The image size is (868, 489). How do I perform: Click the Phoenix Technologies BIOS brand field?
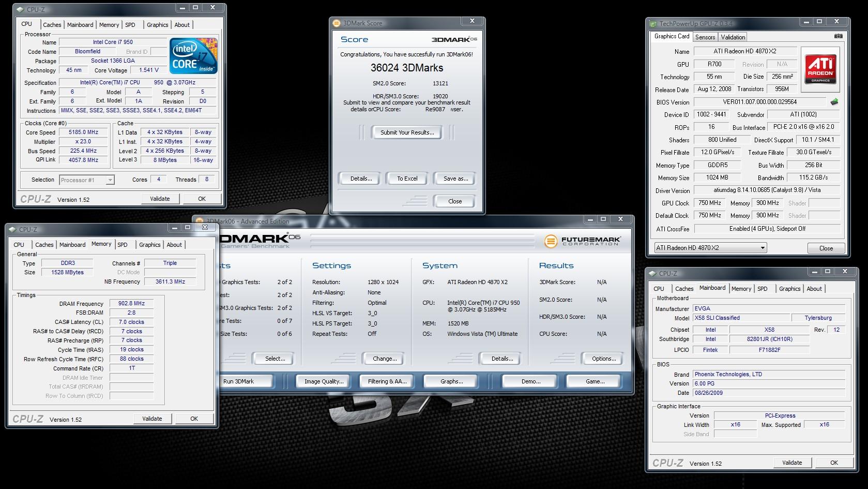point(769,375)
